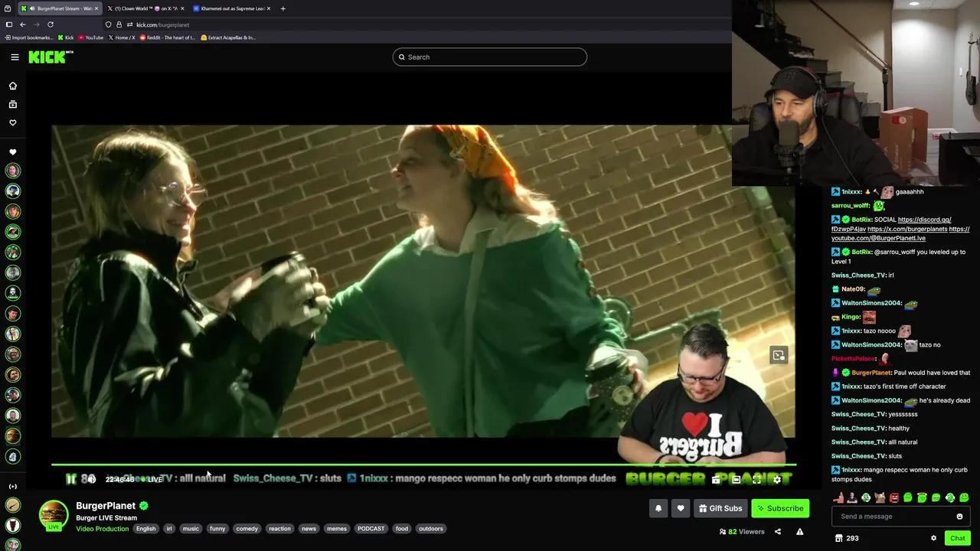Switch to the Clown World X tab
This screenshot has height=551, width=980.
tap(145, 8)
